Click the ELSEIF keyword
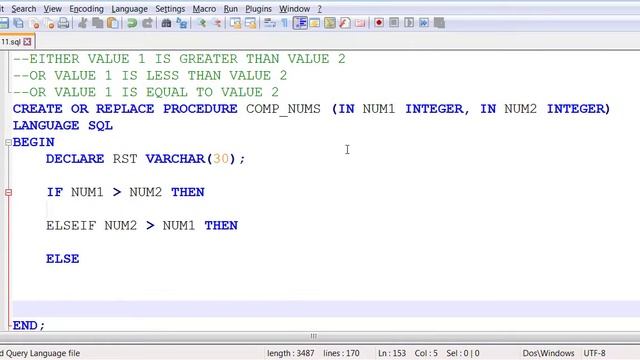The image size is (640, 360). coord(71,225)
